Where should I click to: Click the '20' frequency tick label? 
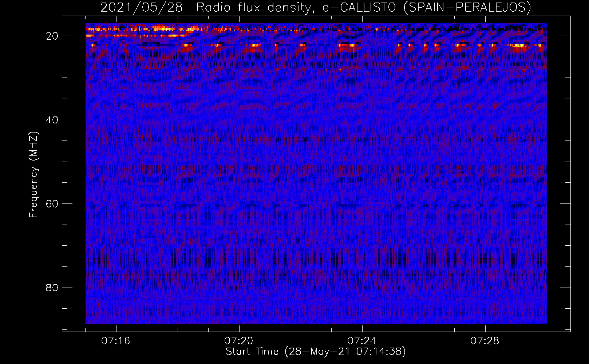[x=52, y=36]
